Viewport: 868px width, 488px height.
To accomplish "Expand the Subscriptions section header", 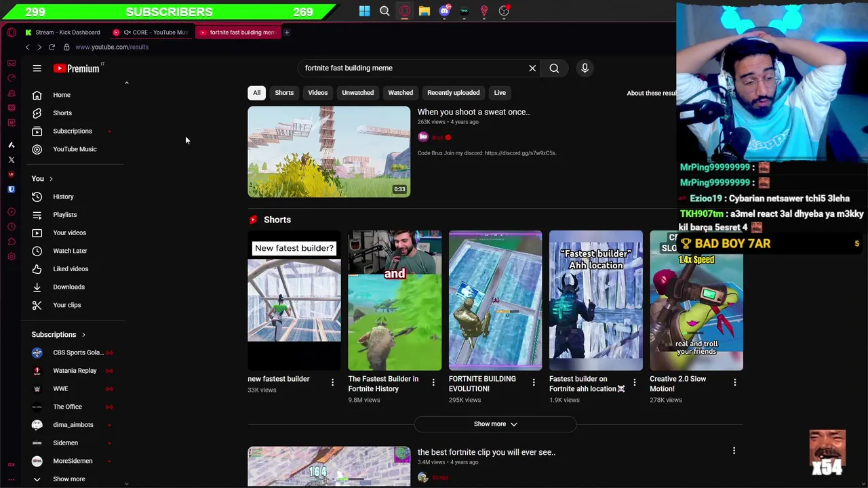I will [58, 335].
